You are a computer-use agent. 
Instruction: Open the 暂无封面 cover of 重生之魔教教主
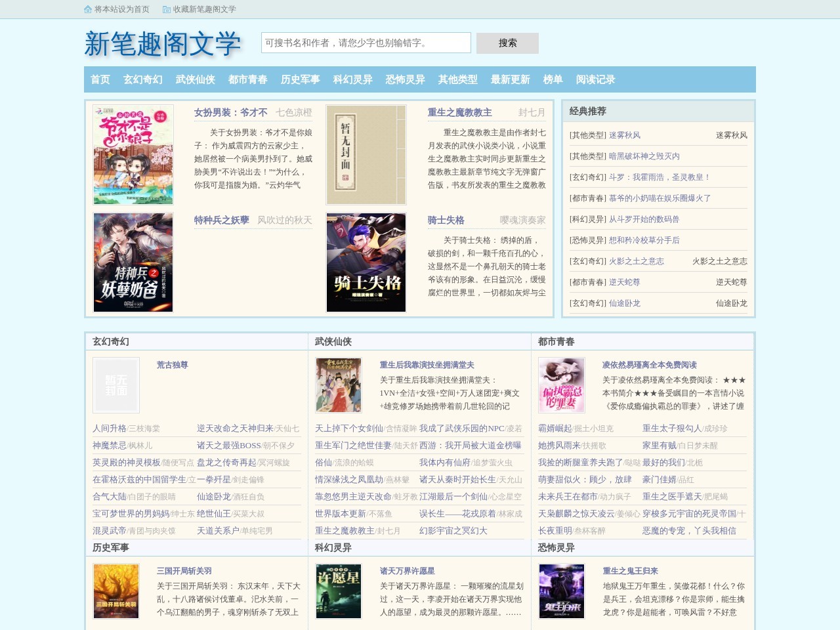click(366, 155)
